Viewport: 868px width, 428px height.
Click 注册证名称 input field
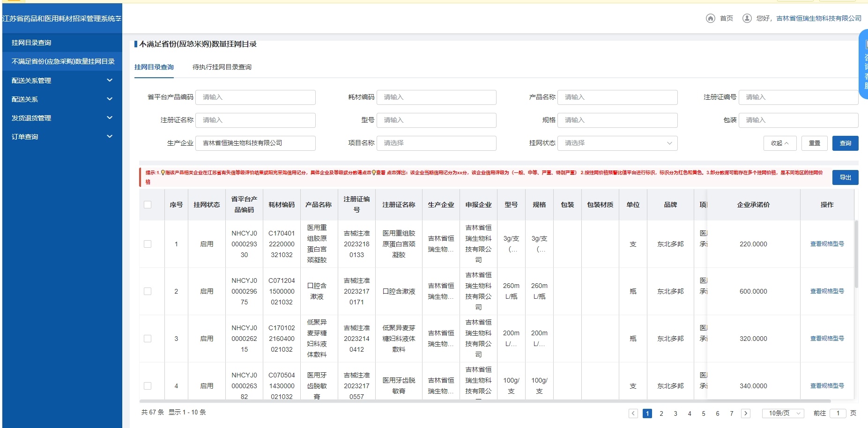(x=255, y=120)
